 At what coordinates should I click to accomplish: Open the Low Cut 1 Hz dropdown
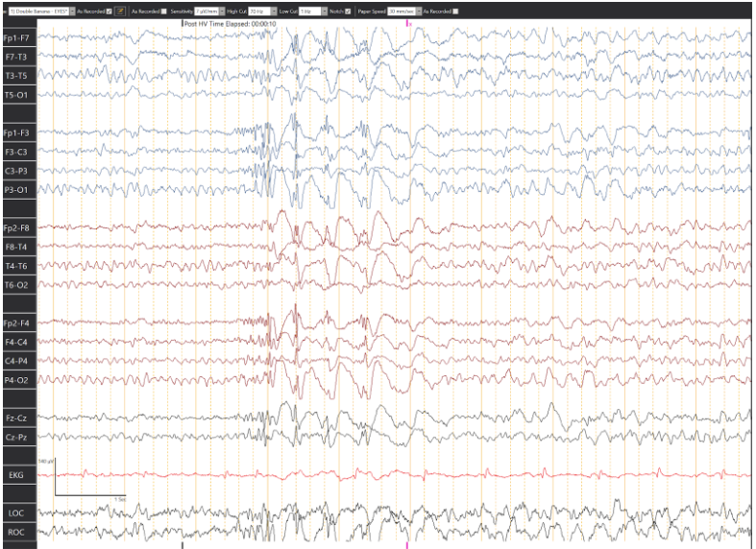pos(312,12)
